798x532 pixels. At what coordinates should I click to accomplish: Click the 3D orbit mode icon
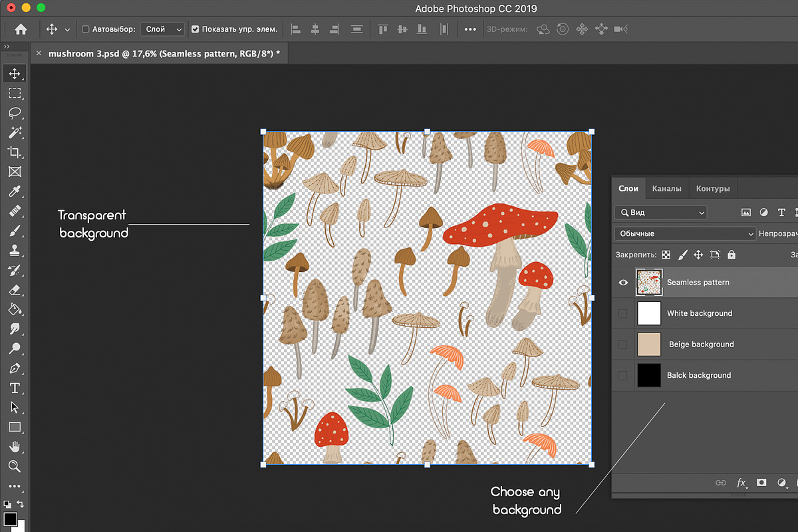pyautogui.click(x=543, y=29)
